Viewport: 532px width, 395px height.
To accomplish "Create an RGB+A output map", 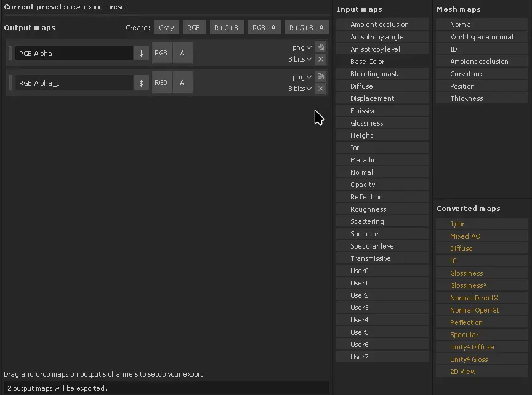I will pos(264,28).
